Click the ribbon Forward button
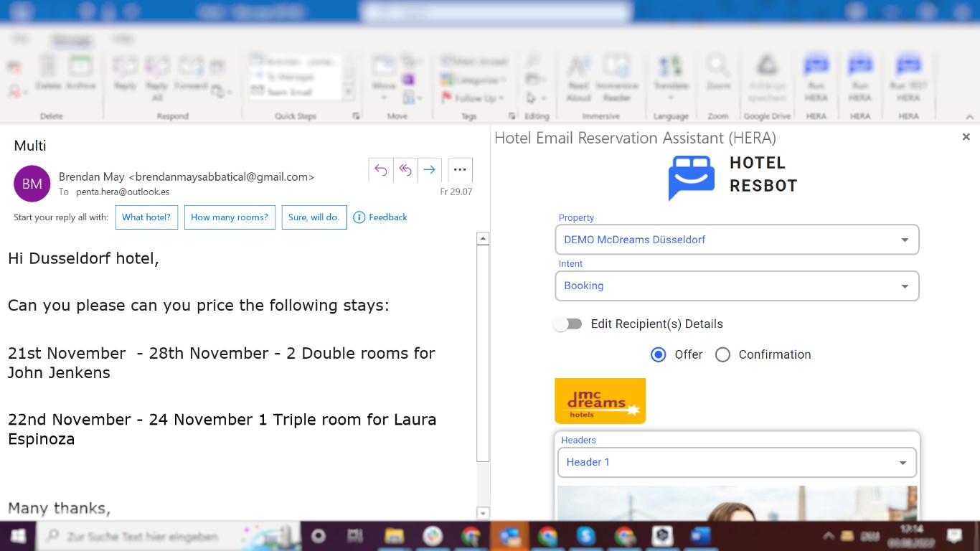The image size is (980, 551). click(191, 73)
